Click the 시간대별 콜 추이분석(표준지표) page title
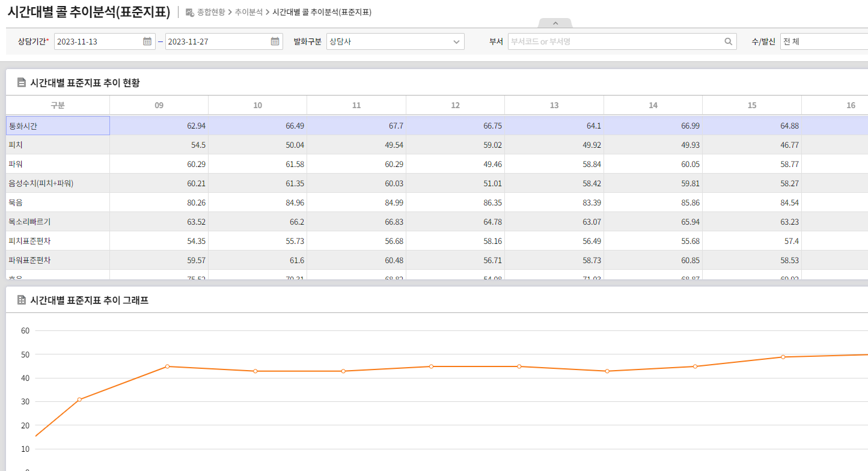The width and height of the screenshot is (868, 471). coord(88,12)
